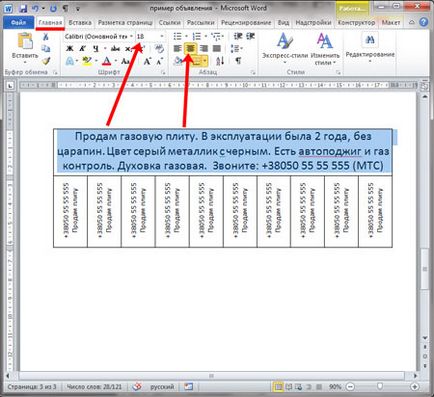Click the Изменить стили button
The width and height of the screenshot is (434, 397).
pos(325,48)
